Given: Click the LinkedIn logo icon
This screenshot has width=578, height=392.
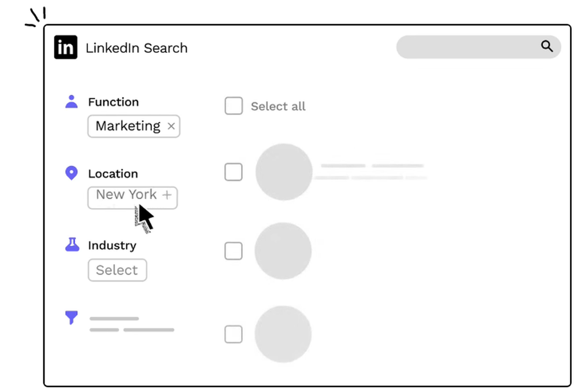Looking at the screenshot, I should pyautogui.click(x=66, y=47).
